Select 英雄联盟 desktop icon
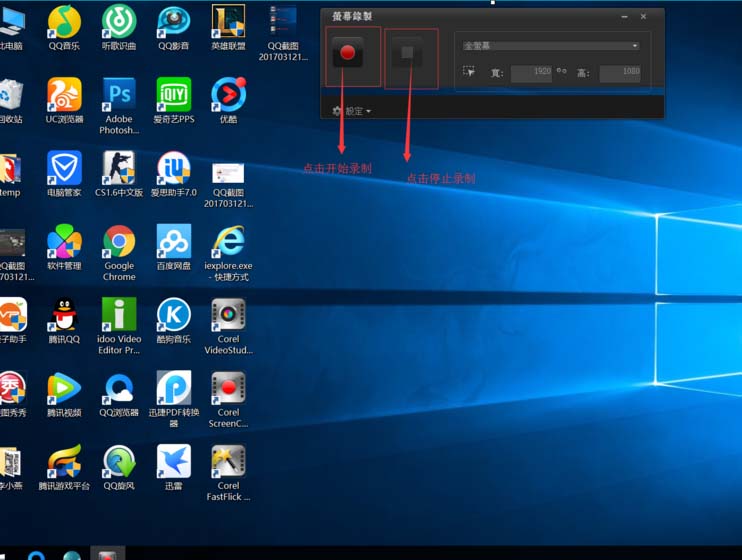The height and width of the screenshot is (560, 742). (229, 27)
